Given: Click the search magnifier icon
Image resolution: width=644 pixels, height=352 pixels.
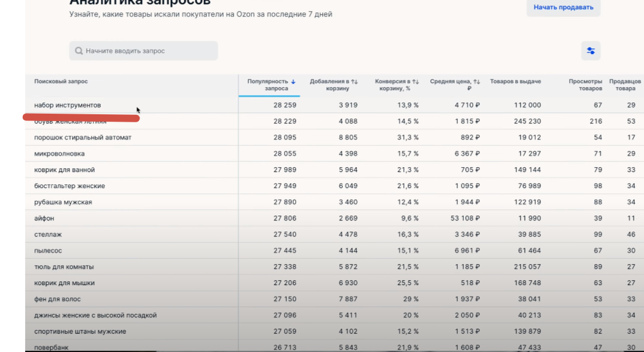Looking at the screenshot, I should click(x=79, y=51).
